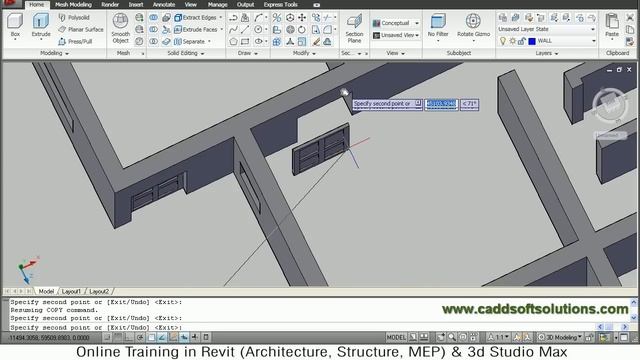640x360 pixels.
Task: Select the Box solid tool
Action: click(15, 25)
